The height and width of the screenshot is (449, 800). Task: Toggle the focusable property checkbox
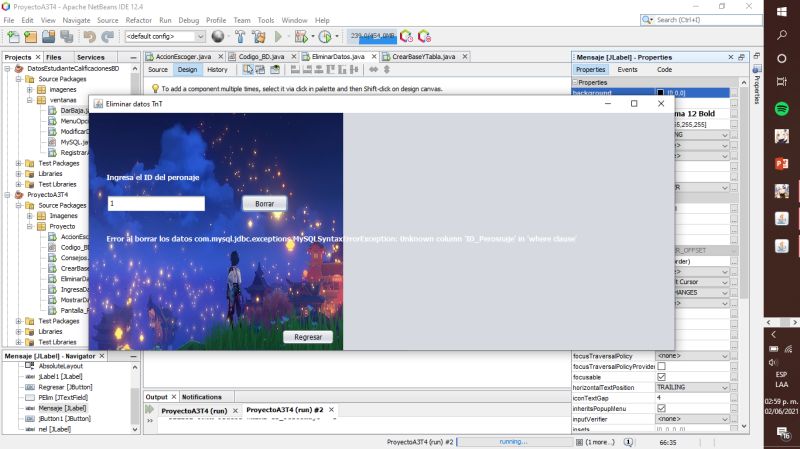661,377
